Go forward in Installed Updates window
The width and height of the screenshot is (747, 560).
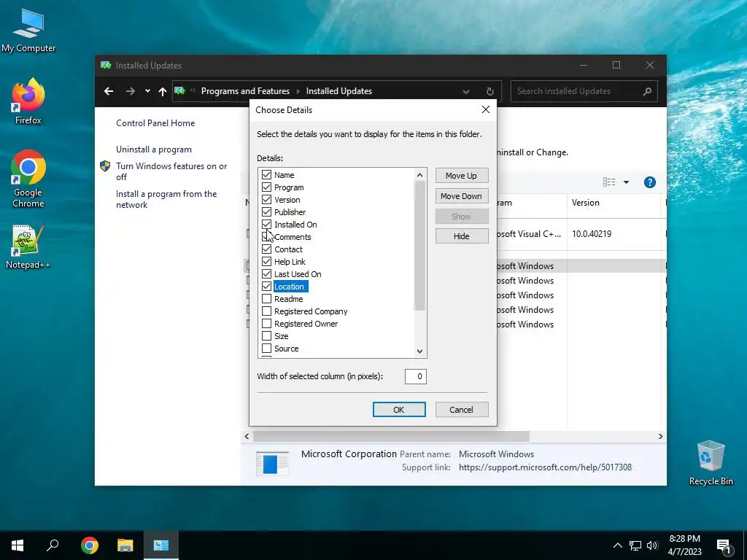(130, 91)
